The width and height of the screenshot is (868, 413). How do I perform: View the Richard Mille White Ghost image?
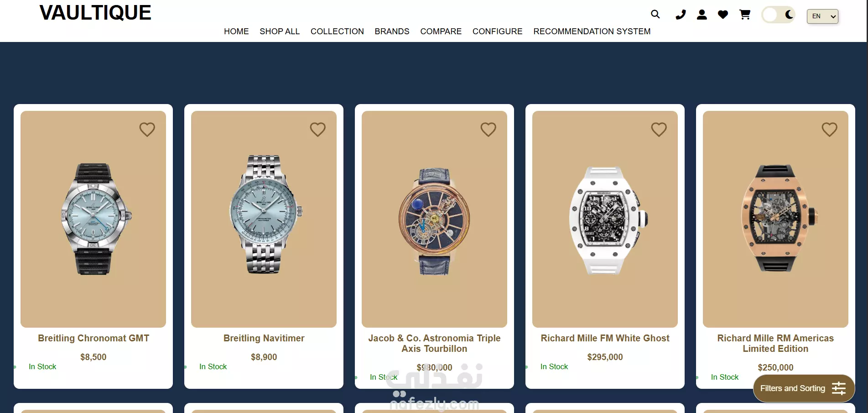(605, 219)
